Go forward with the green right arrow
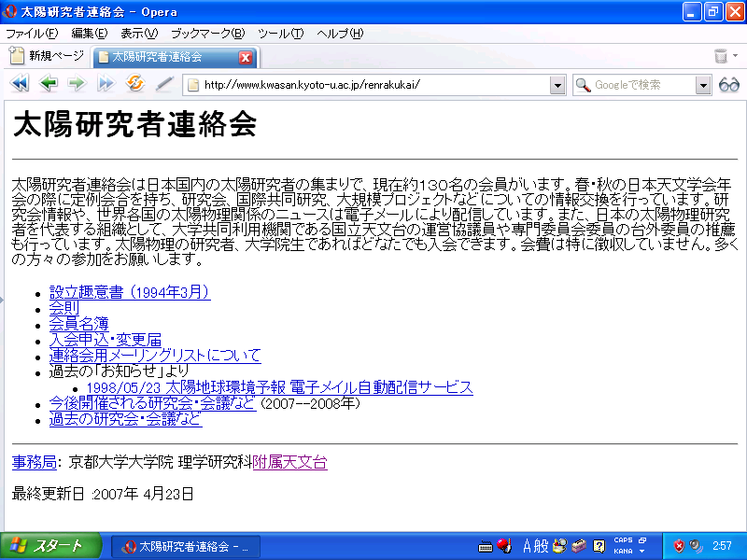Viewport: 747px width, 560px height. click(77, 84)
